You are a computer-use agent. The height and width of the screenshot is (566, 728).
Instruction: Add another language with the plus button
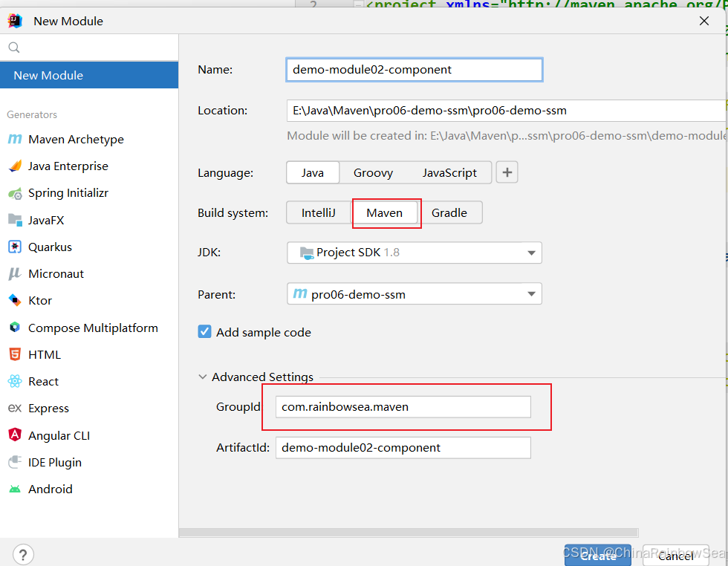pos(507,173)
